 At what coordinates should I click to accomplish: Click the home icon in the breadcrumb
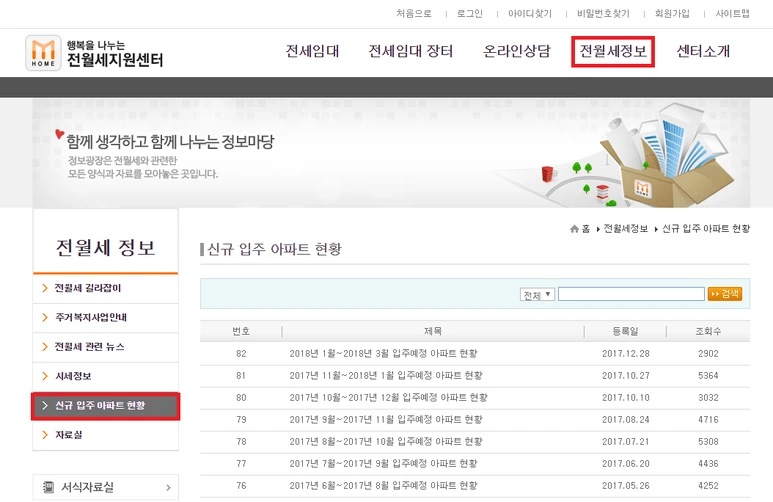tap(574, 228)
